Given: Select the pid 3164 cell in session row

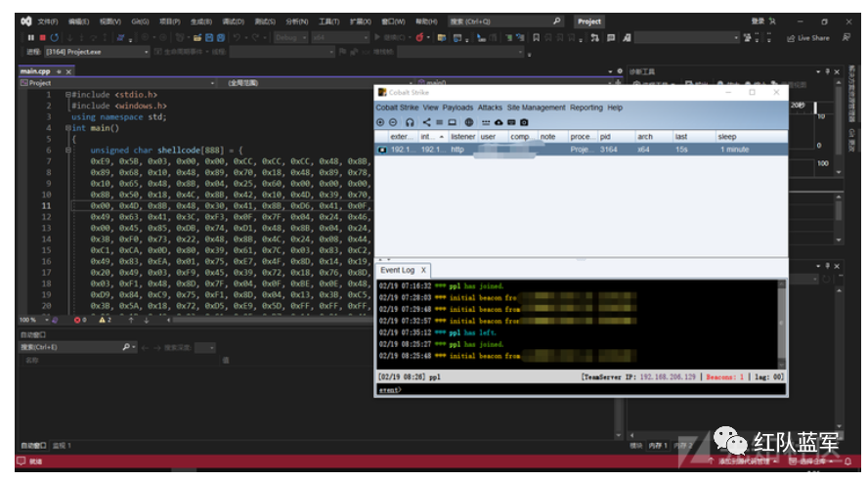Looking at the screenshot, I should [616, 150].
